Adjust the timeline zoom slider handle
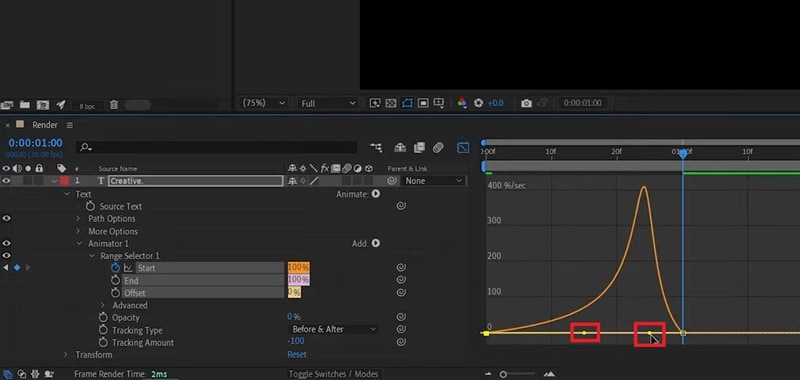The width and height of the screenshot is (800, 380). 504,374
